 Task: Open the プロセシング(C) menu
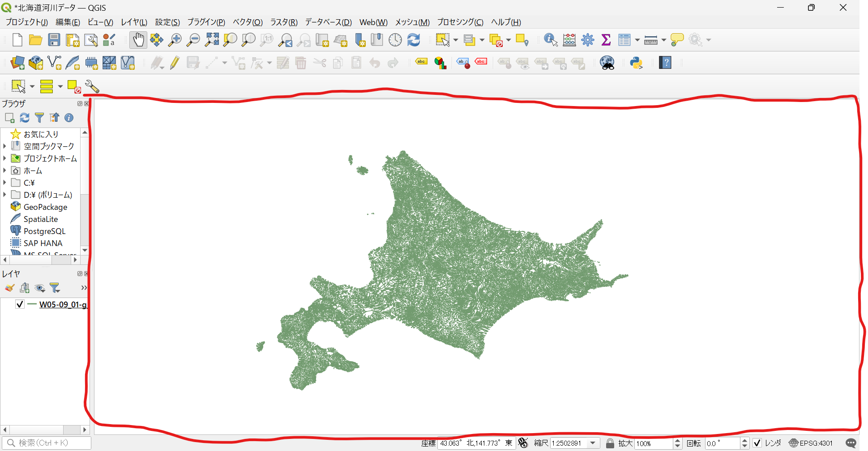[x=460, y=22]
